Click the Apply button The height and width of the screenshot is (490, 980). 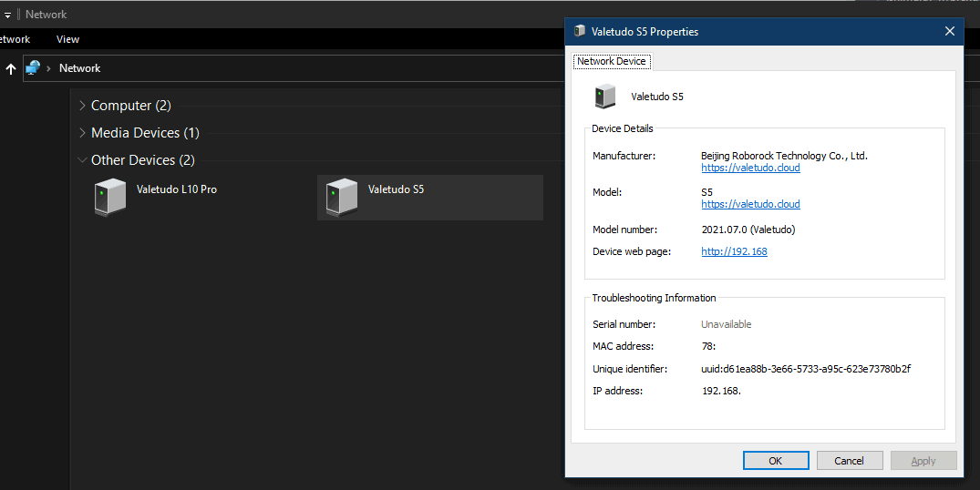pos(923,461)
